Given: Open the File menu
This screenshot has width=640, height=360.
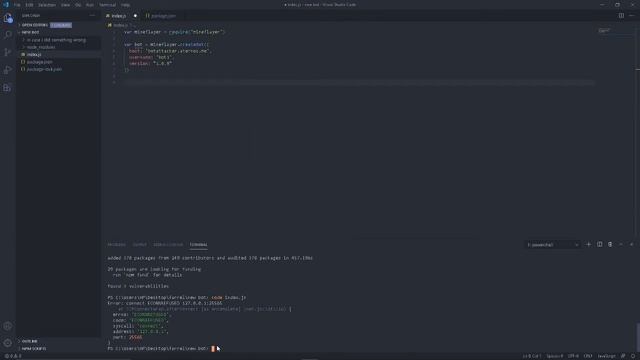Looking at the screenshot, I should point(17,5).
